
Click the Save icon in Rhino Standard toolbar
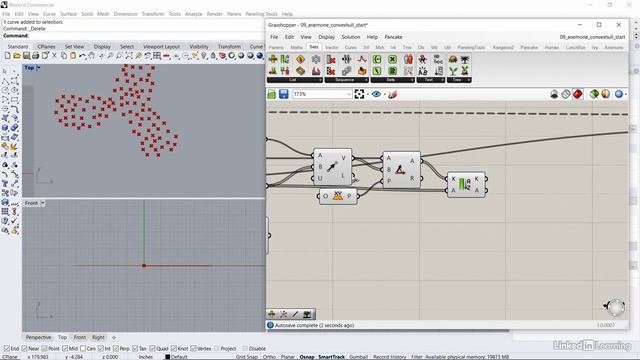coord(26,56)
